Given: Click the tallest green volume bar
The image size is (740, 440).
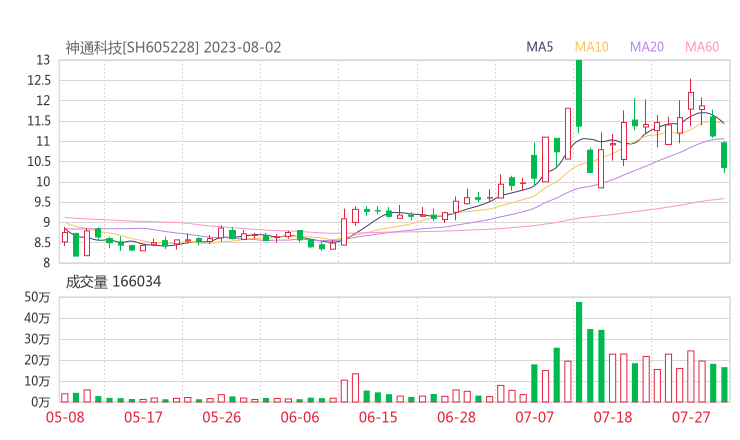Looking at the screenshot, I should pyautogui.click(x=579, y=352).
